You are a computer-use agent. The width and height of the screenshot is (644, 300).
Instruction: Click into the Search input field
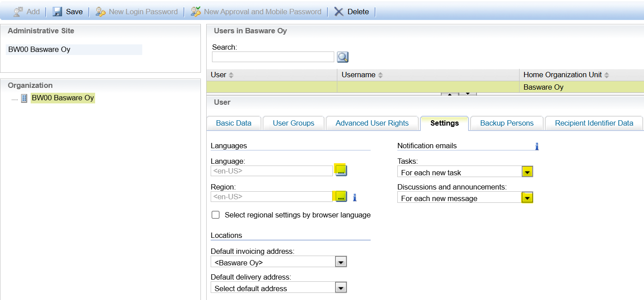point(273,57)
